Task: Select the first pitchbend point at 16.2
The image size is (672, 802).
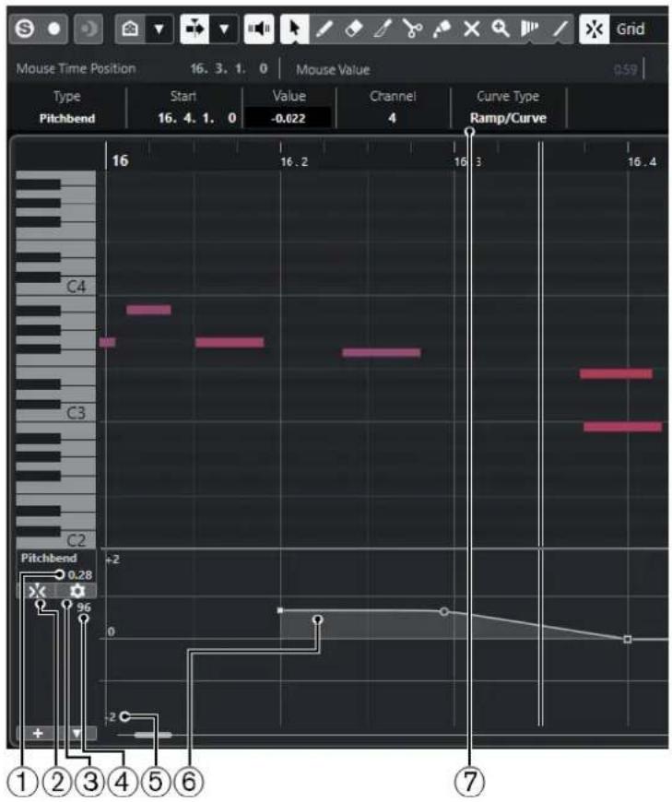Action: pos(279,610)
